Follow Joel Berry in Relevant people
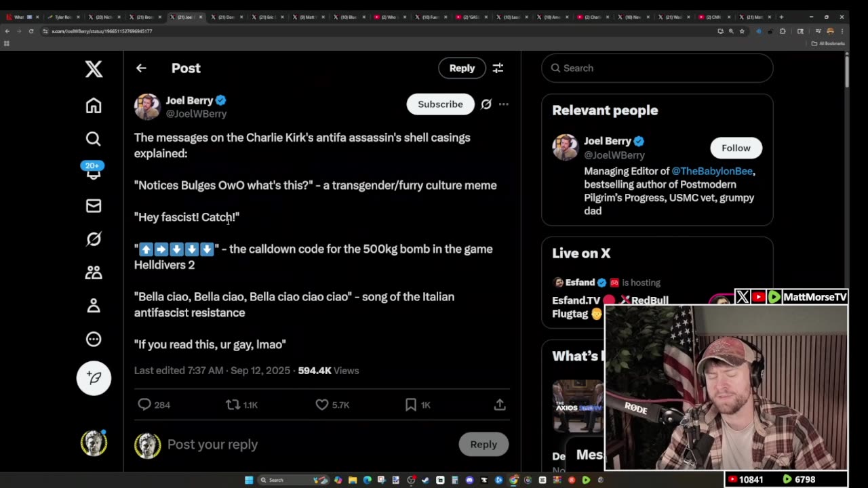The width and height of the screenshot is (868, 488). 736,148
